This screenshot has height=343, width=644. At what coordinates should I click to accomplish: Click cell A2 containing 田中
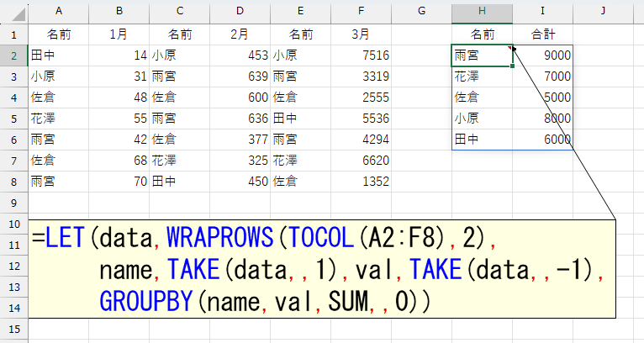coord(58,55)
